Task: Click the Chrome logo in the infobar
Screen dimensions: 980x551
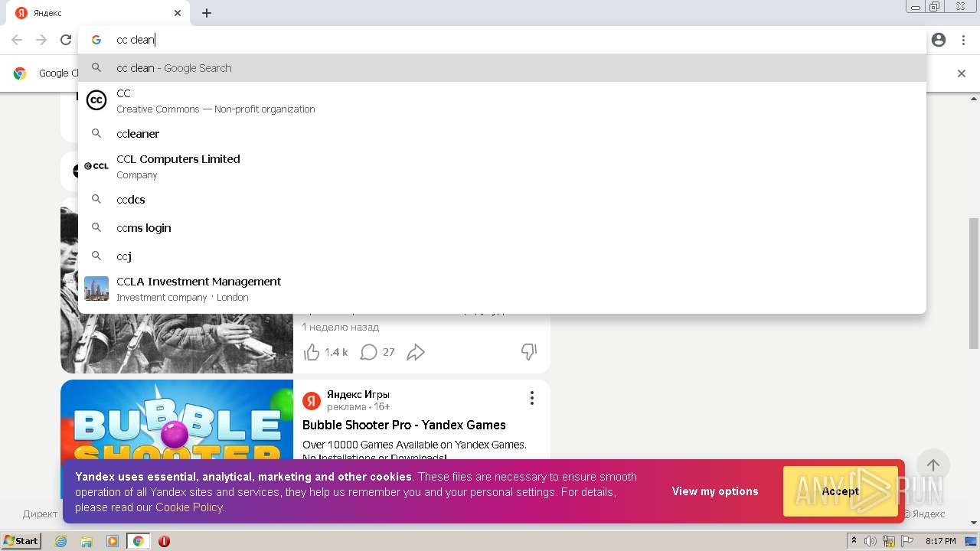Action: [20, 73]
